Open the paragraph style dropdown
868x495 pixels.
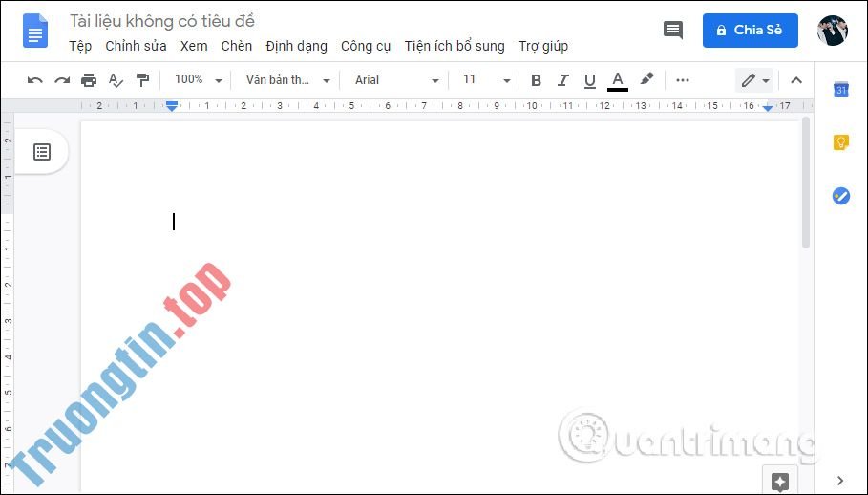tap(287, 80)
